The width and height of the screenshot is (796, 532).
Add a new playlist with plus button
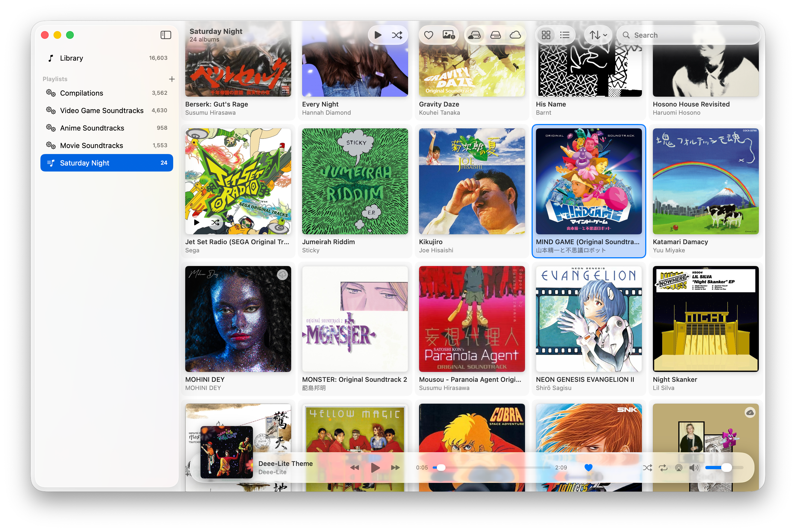pos(172,79)
